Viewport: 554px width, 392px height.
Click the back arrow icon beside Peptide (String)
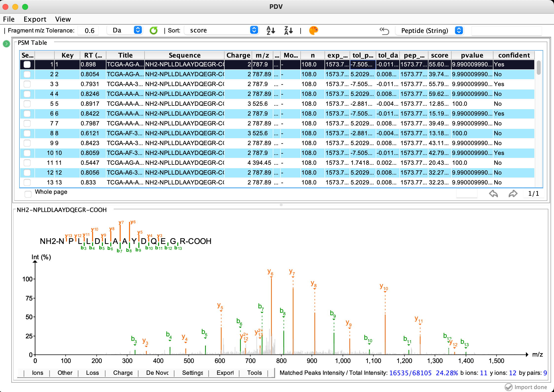(x=384, y=31)
